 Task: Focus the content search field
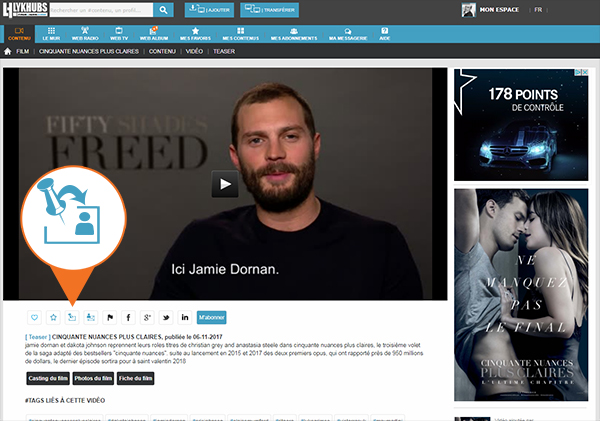101,10
